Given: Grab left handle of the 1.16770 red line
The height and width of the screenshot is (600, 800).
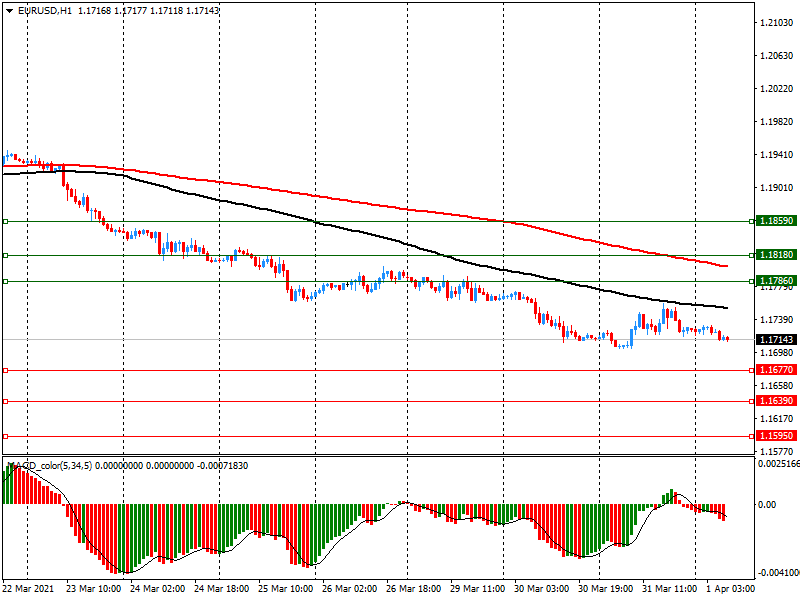Looking at the screenshot, I should pyautogui.click(x=6, y=370).
